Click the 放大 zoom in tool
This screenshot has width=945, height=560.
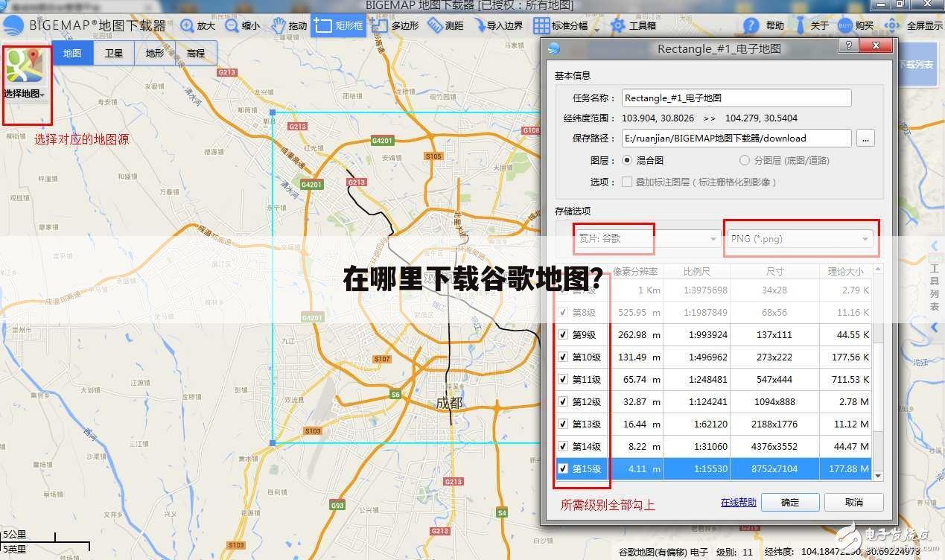[197, 25]
